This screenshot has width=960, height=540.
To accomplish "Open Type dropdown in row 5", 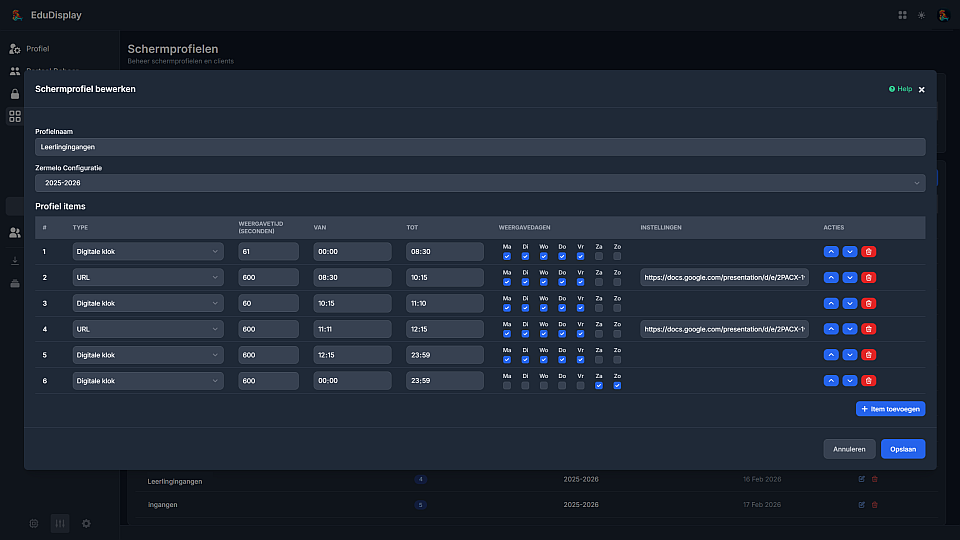I will [x=148, y=354].
